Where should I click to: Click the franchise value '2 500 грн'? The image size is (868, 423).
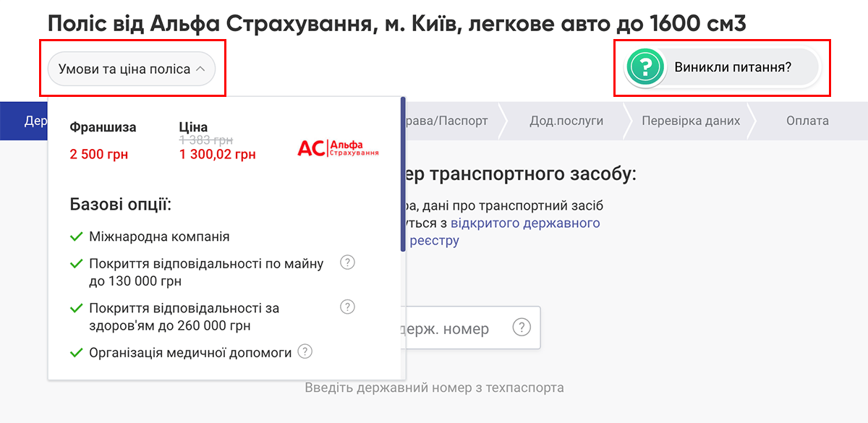coord(99,154)
